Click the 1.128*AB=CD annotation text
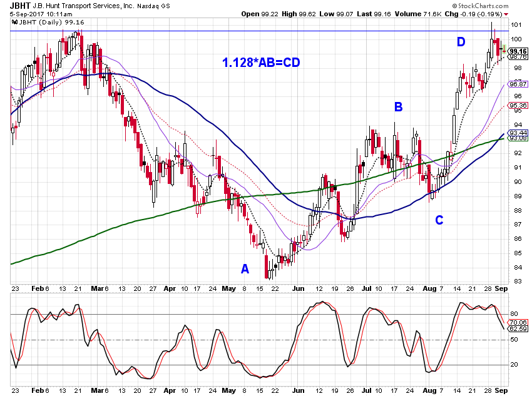 pos(261,63)
